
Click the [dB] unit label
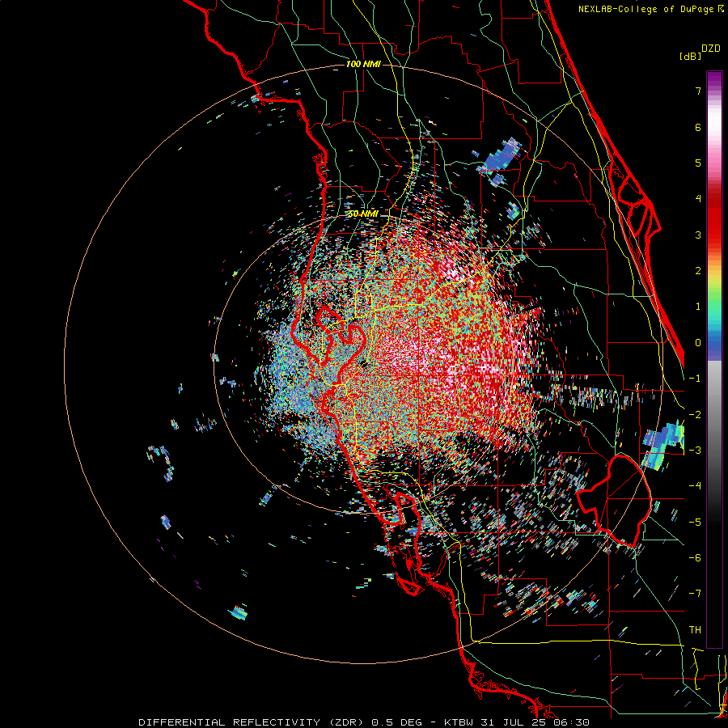coord(690,56)
